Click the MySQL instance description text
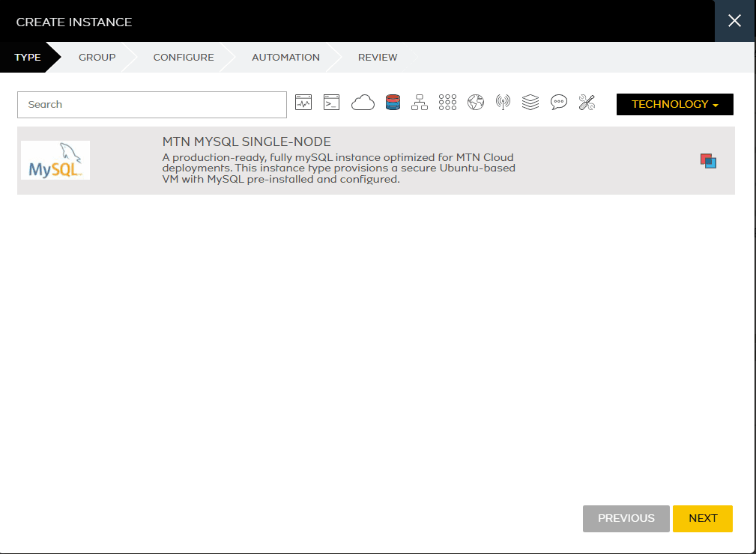 click(x=339, y=168)
